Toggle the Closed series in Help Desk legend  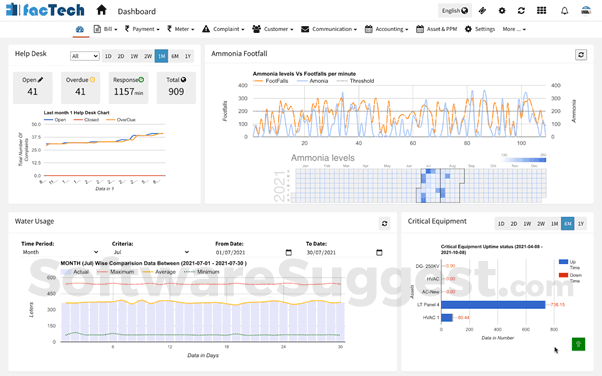pos(86,120)
